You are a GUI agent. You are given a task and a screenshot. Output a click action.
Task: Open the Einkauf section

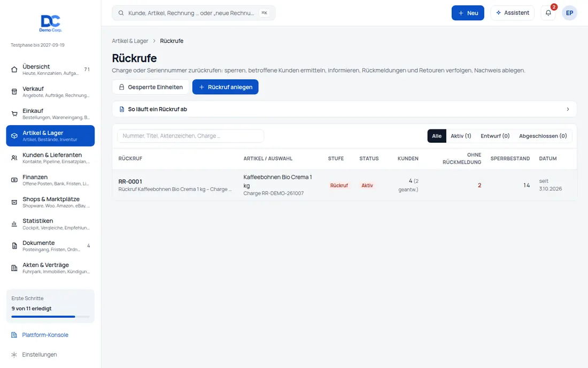point(50,114)
